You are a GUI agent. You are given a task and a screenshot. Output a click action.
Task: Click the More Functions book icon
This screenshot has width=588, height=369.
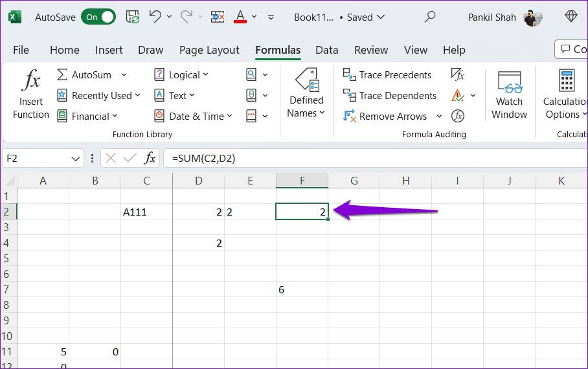point(251,116)
